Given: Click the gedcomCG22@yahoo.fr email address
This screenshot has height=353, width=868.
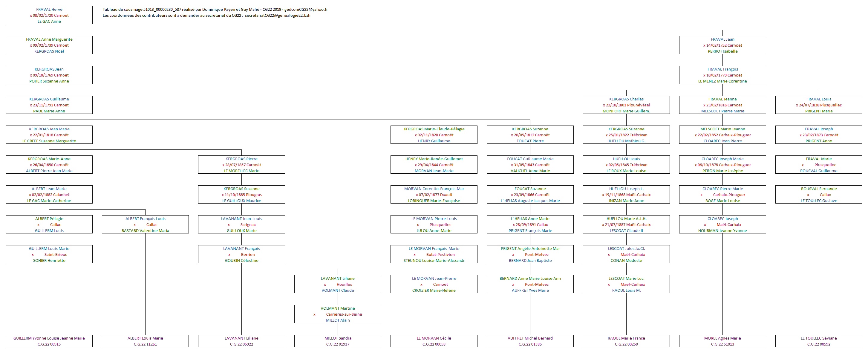Looking at the screenshot, I should coord(305,10).
